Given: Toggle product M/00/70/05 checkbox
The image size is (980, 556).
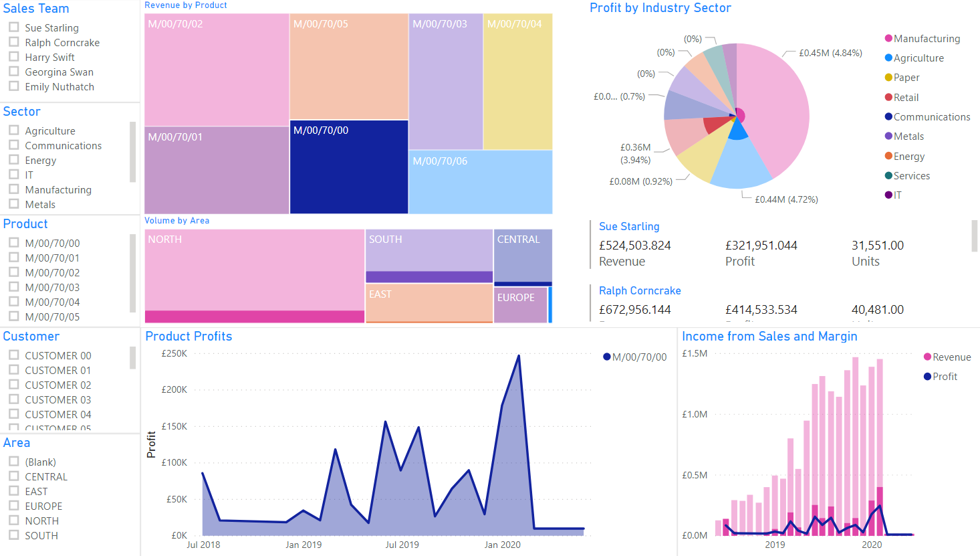Looking at the screenshot, I should [13, 316].
